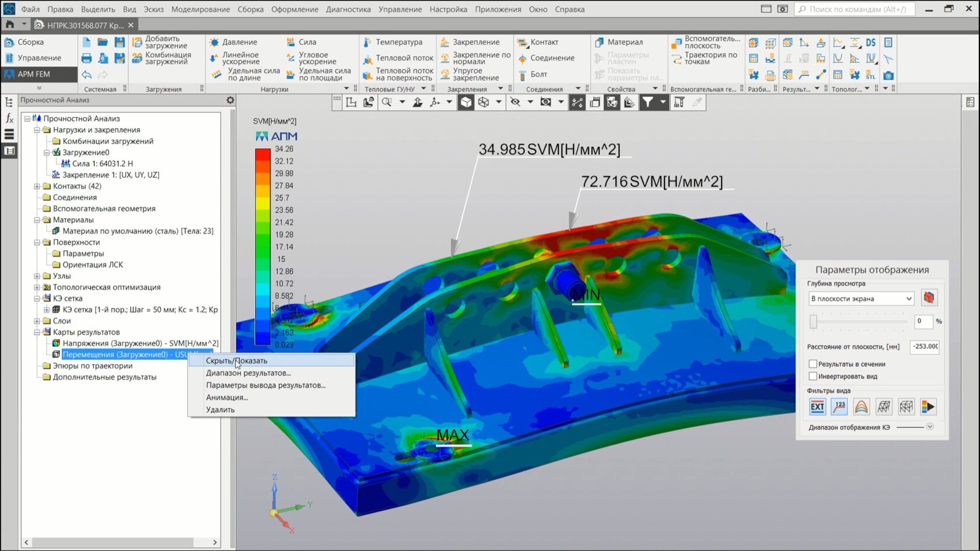Collapse the Карты результатов node
980x551 pixels.
click(x=37, y=332)
